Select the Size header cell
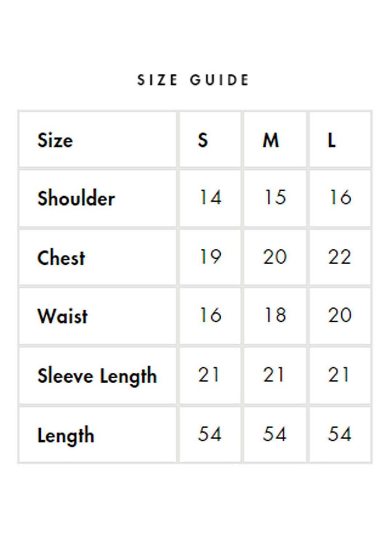 point(55,140)
